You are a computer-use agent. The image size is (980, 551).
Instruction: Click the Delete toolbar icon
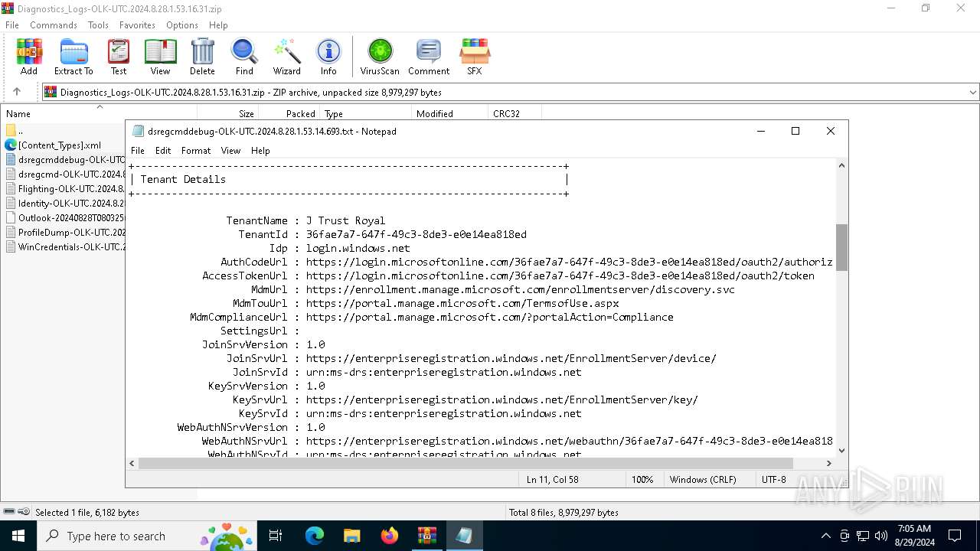point(202,57)
